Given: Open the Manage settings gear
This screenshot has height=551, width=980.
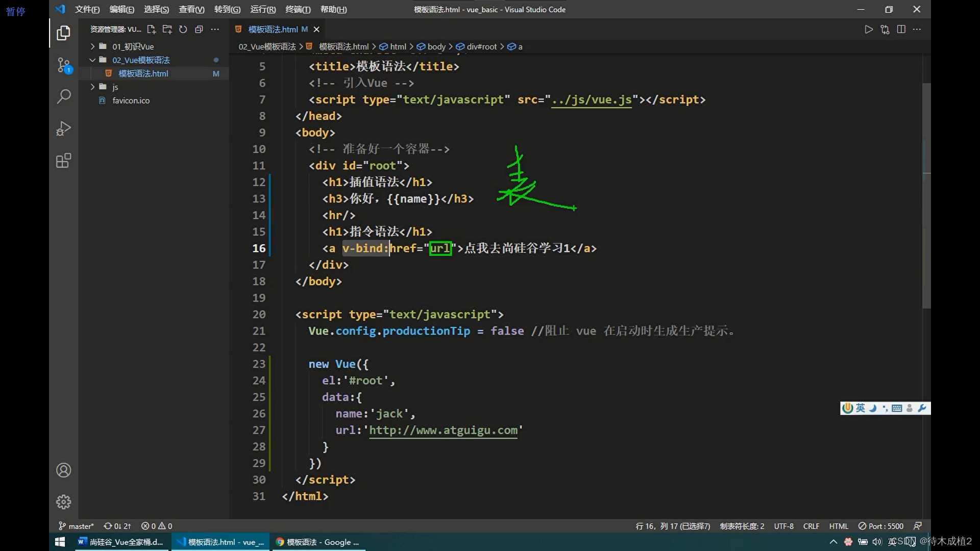Looking at the screenshot, I should [63, 502].
